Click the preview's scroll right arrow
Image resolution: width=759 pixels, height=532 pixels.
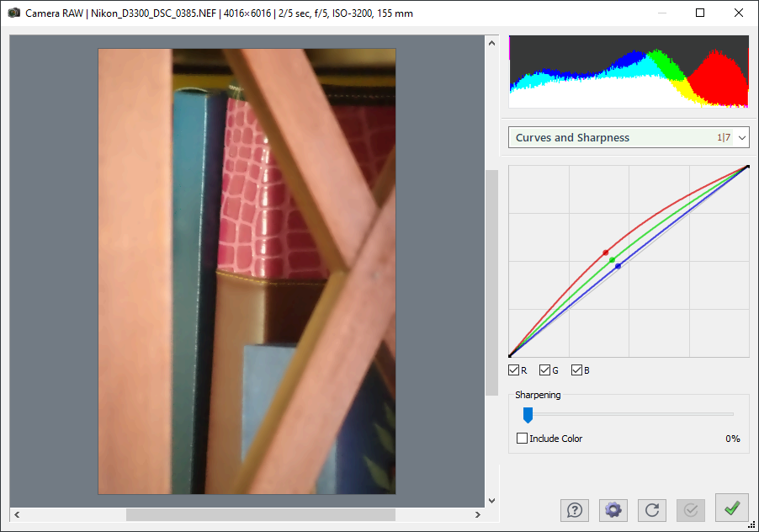click(479, 514)
